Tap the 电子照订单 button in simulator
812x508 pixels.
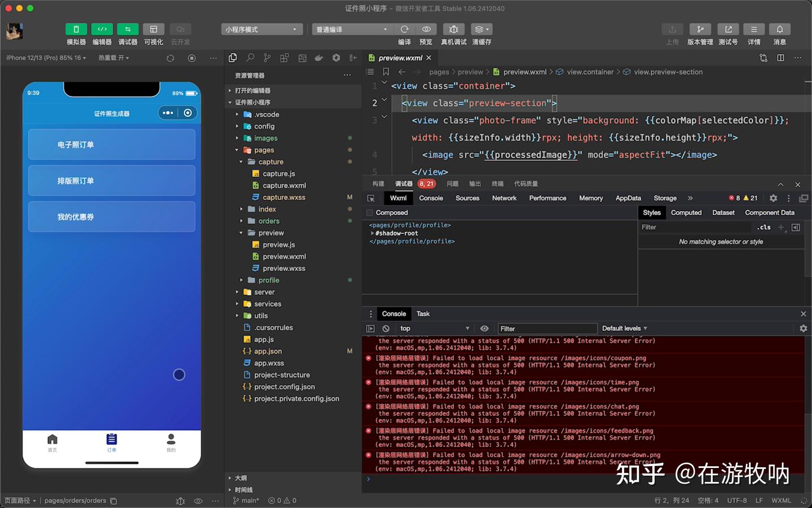pyautogui.click(x=112, y=144)
